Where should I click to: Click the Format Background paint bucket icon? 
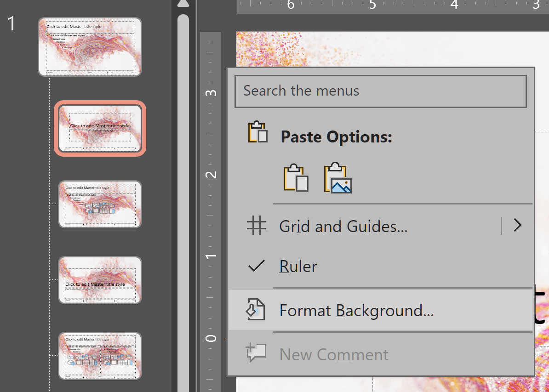tap(256, 309)
